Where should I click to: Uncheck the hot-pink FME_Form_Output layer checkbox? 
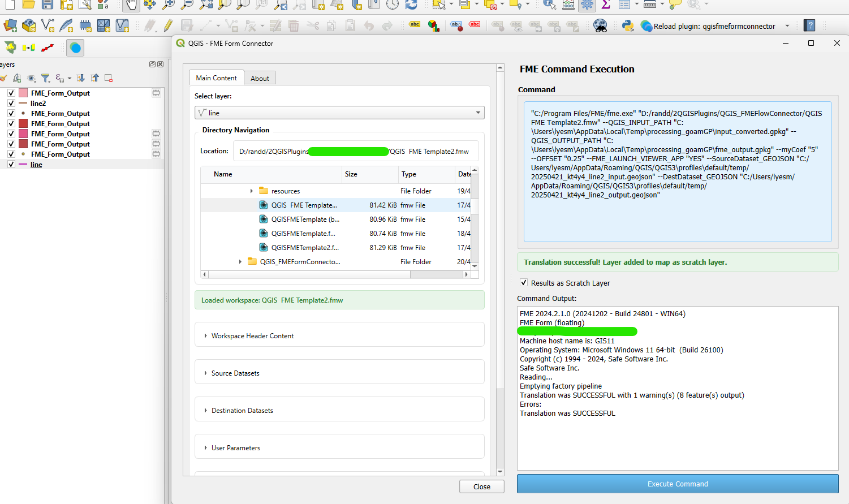(11, 133)
